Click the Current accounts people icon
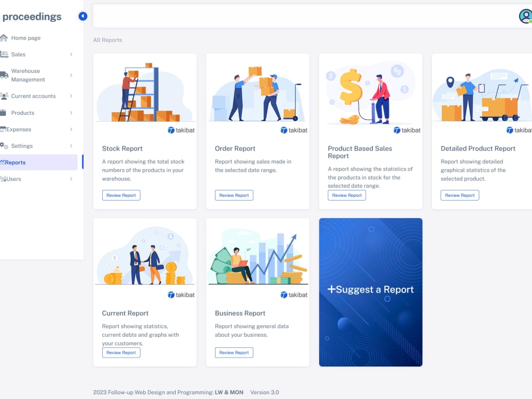This screenshot has height=399, width=532. 4,96
